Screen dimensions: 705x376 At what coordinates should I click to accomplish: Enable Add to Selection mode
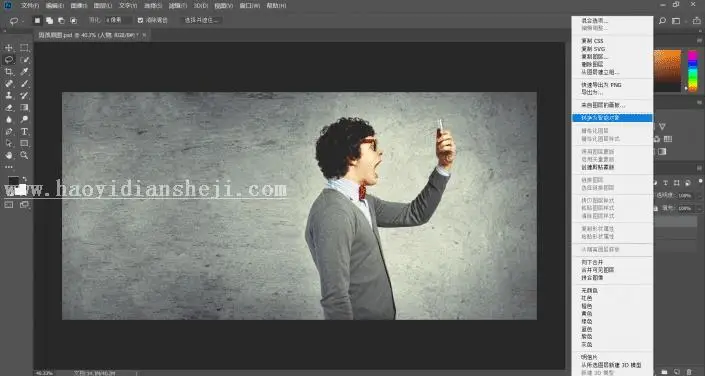point(49,20)
